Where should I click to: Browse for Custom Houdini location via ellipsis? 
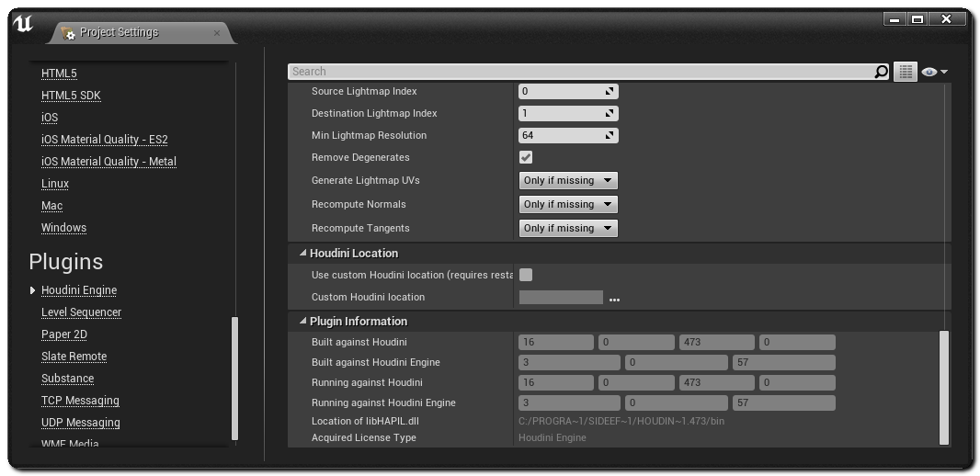point(614,300)
